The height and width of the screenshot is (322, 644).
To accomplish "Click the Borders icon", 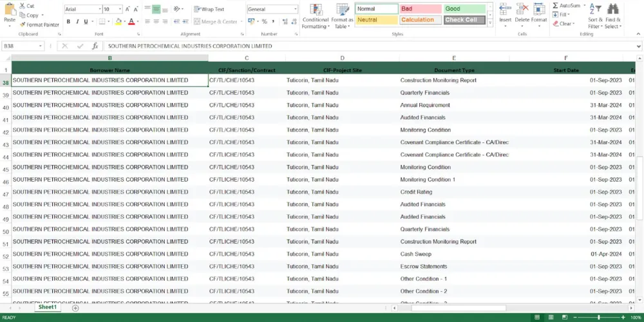I will 102,21.
